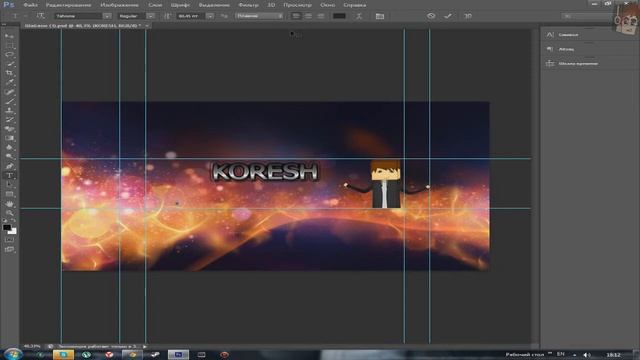This screenshot has width=640, height=360.
Task: Select the History Brush tool
Action: coord(9,120)
